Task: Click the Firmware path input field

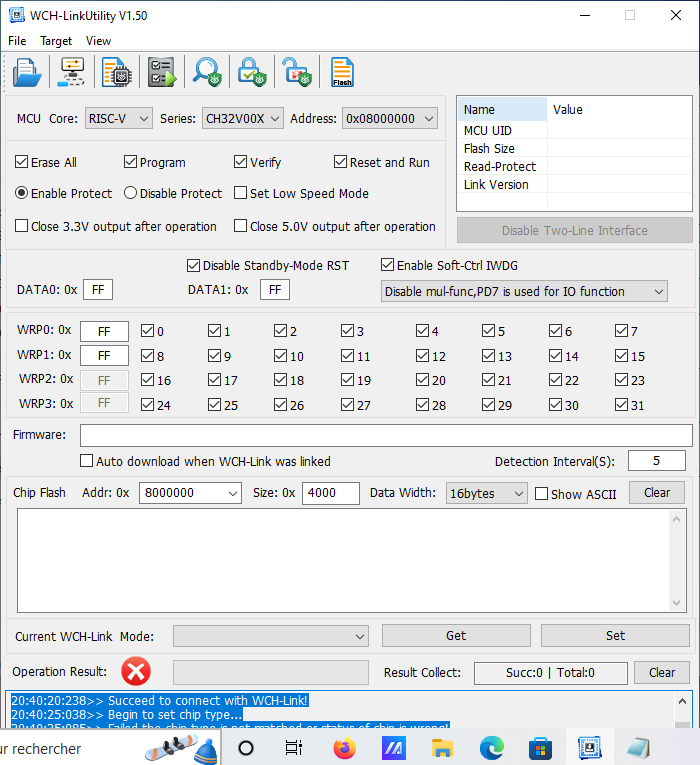Action: pos(386,435)
